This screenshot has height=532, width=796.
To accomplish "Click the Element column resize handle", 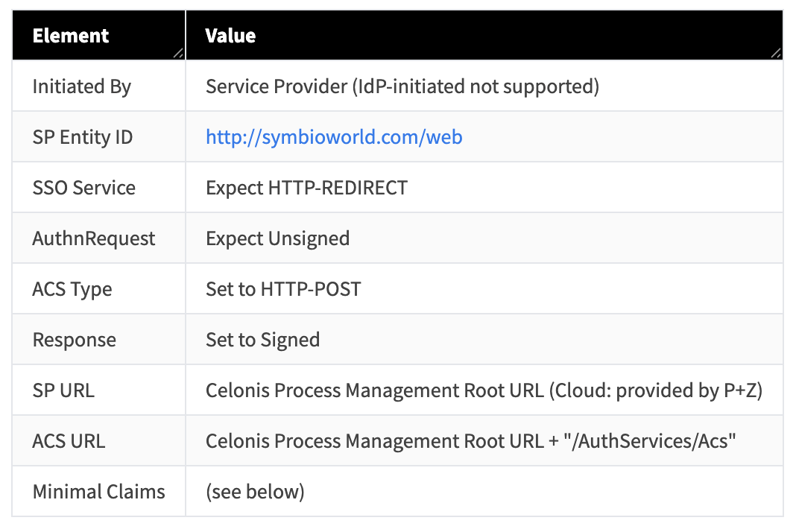I will tap(177, 53).
